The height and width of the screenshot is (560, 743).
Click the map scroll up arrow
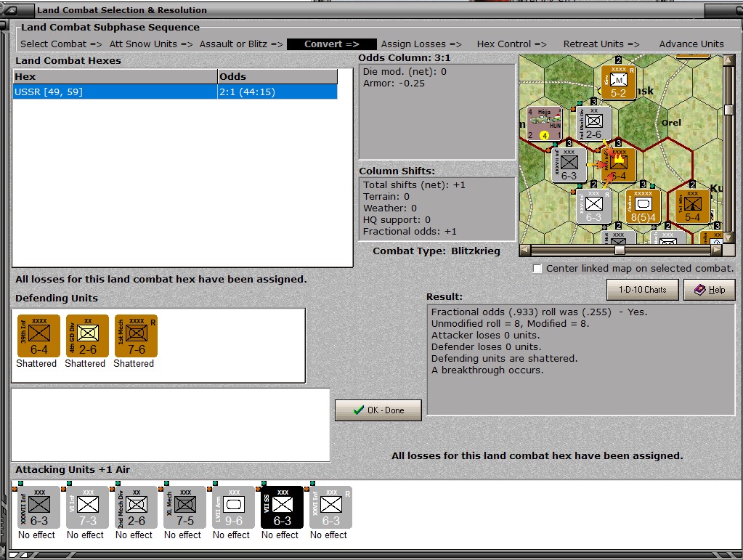coord(728,60)
